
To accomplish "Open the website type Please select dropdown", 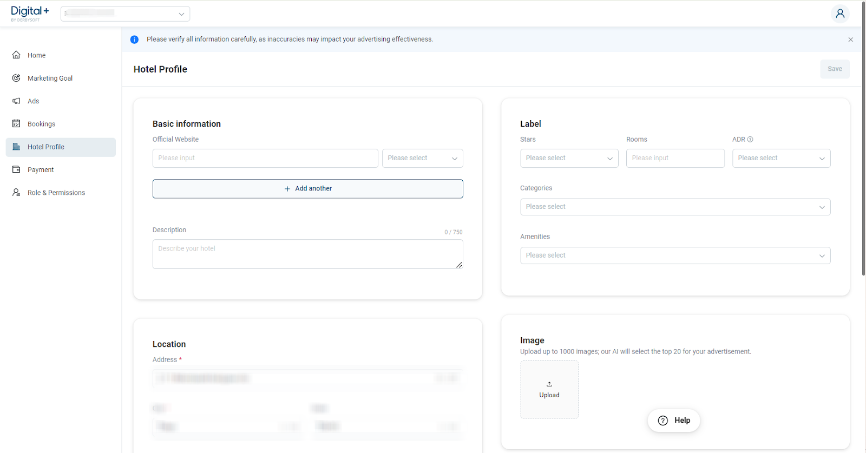I will 423,158.
